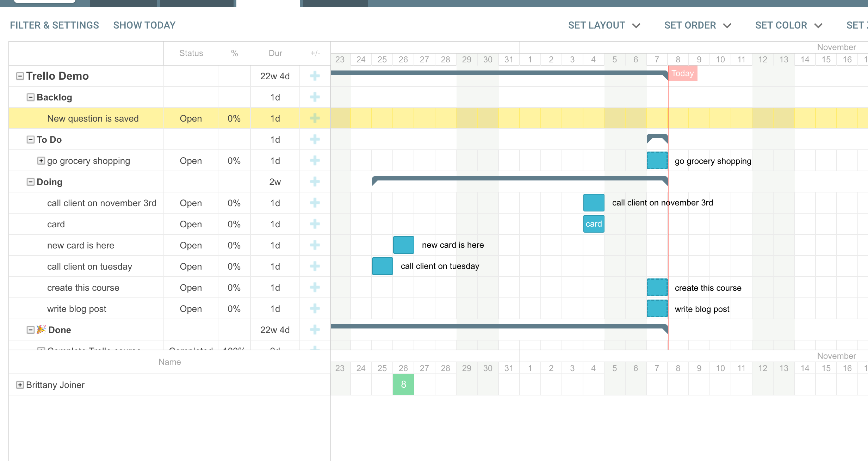Viewport: 868px width, 461px height.
Task: Click the plus icon on the Done section row
Action: [x=315, y=330]
